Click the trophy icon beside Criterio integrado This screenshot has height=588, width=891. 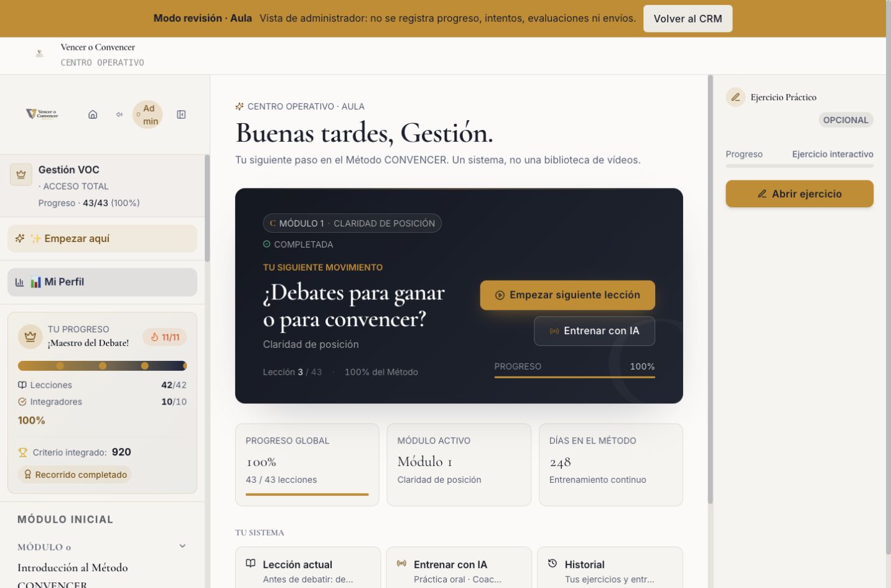(x=23, y=452)
